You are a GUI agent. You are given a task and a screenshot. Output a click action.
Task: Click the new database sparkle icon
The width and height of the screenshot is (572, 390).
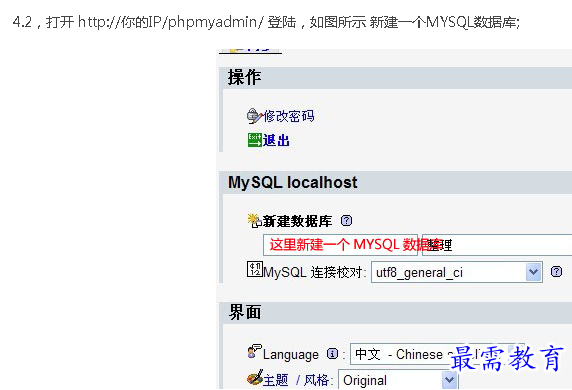point(254,220)
